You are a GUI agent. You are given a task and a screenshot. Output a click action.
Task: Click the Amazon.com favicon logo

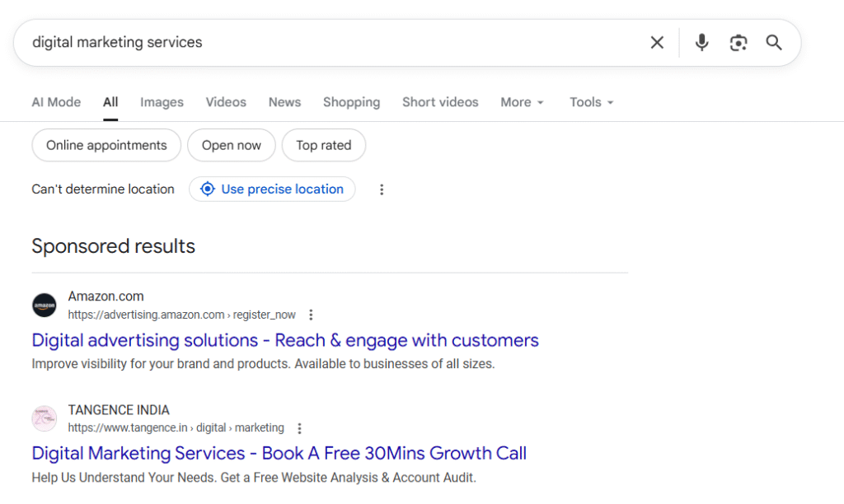[x=45, y=306]
